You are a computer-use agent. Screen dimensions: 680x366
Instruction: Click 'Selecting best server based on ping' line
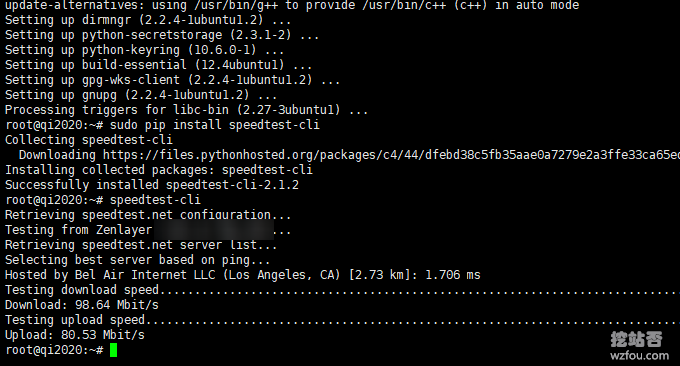(137, 260)
